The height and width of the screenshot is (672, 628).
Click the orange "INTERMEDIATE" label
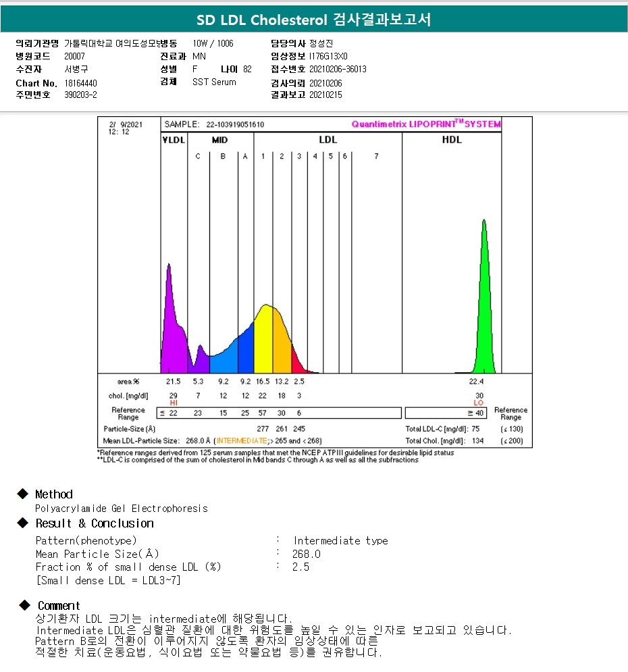click(x=242, y=440)
